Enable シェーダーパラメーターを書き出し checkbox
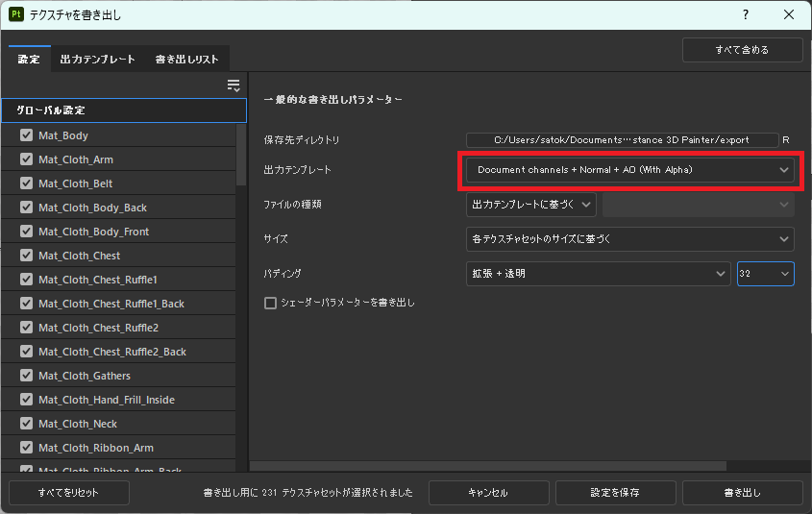This screenshot has height=514, width=812. coord(270,303)
